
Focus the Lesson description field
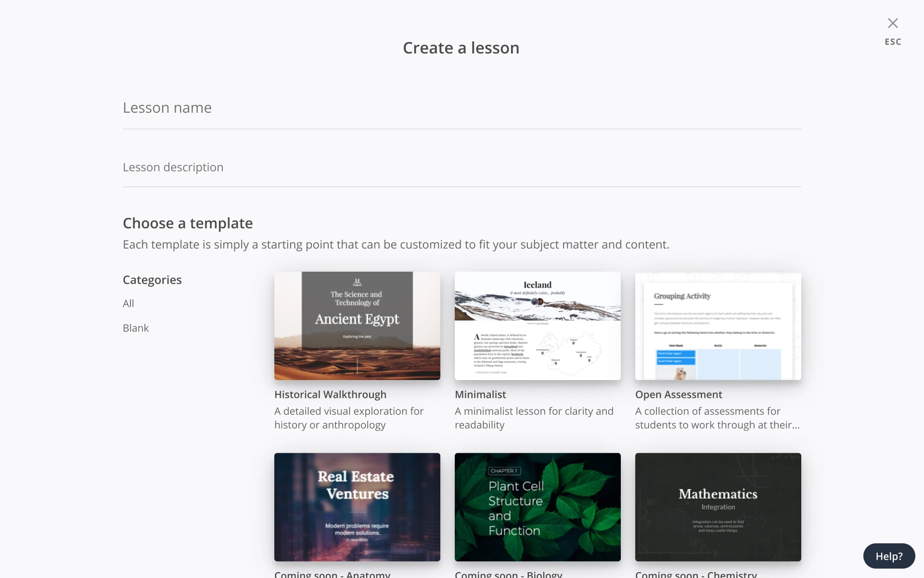pos(462,167)
